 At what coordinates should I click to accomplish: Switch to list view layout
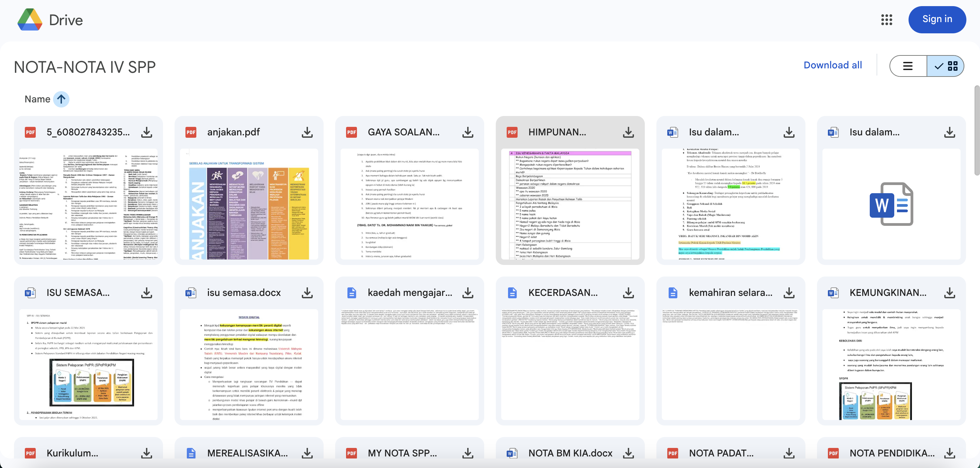click(x=908, y=66)
